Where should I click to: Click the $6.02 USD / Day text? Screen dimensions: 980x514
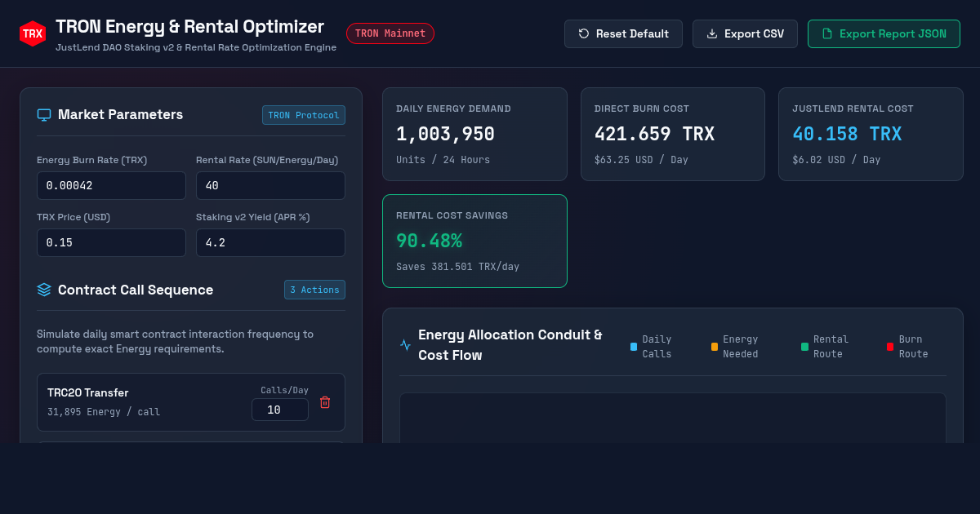click(836, 160)
